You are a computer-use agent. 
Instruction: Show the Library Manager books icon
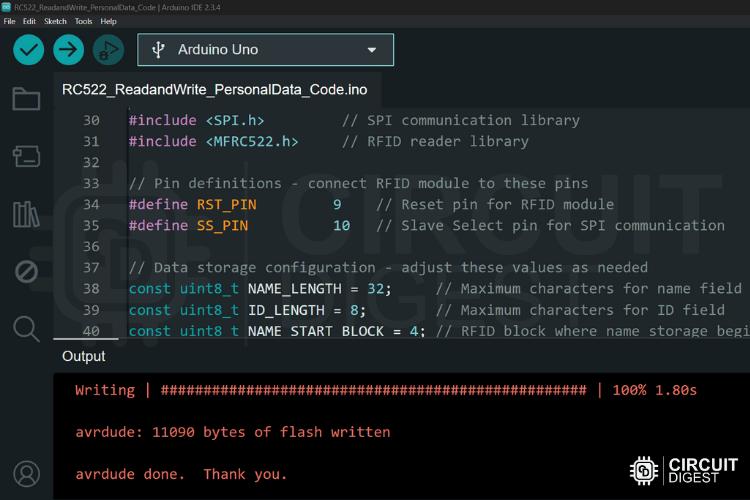coord(26,213)
